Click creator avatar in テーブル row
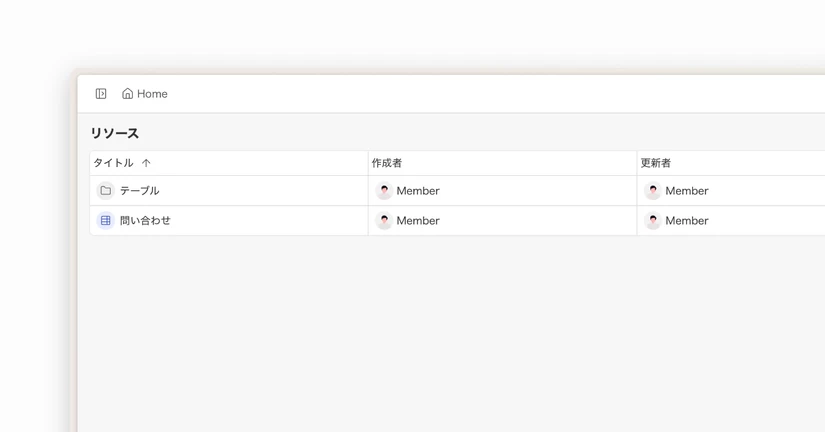 click(384, 190)
